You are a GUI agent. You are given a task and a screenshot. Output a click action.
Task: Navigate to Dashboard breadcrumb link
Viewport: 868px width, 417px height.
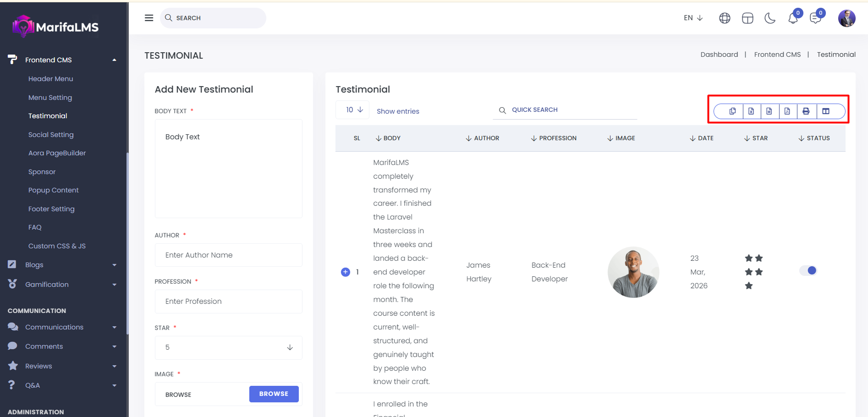tap(719, 55)
